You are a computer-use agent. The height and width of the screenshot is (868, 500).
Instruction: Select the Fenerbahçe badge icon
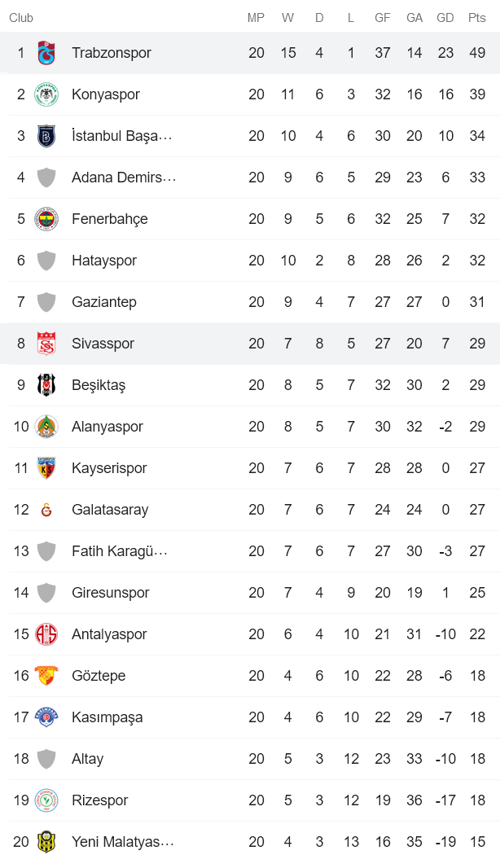point(46,218)
